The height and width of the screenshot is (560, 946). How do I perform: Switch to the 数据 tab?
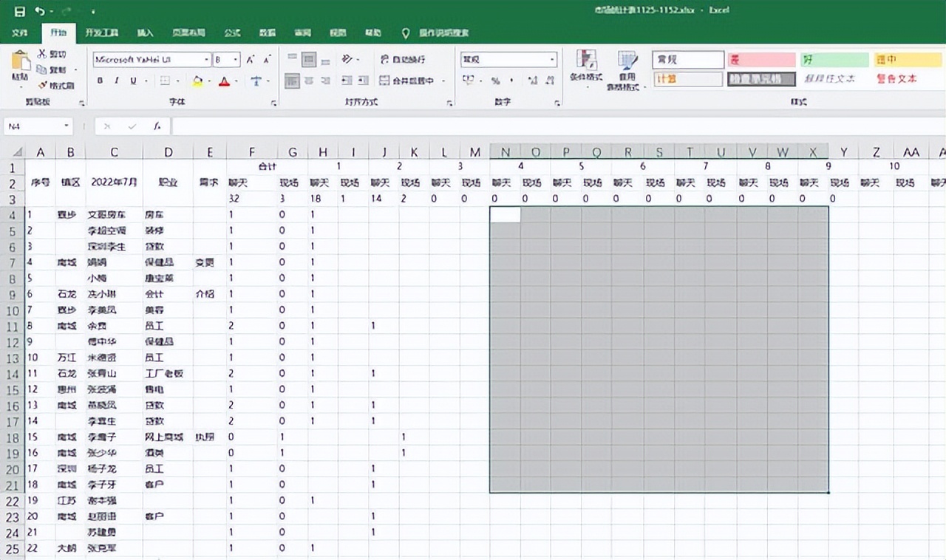[x=268, y=33]
